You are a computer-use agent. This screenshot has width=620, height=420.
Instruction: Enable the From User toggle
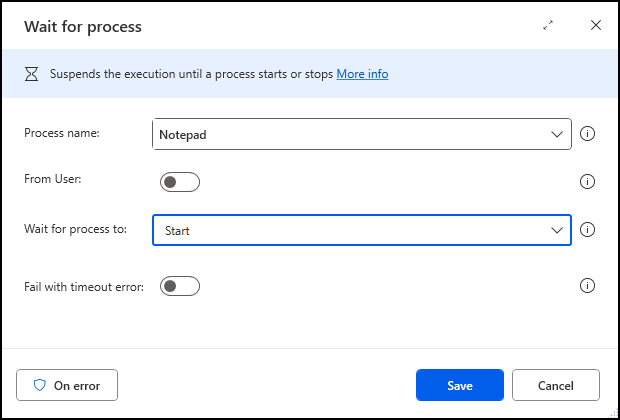pos(180,182)
